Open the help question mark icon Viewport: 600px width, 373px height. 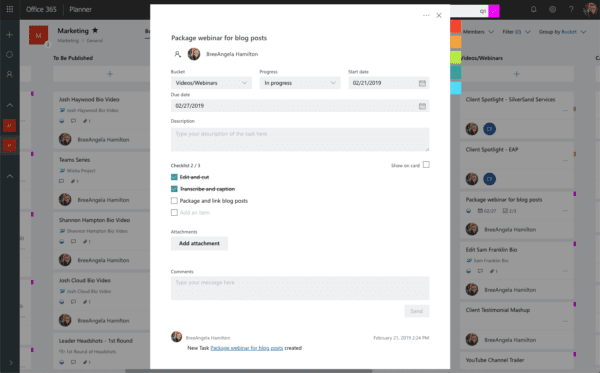pyautogui.click(x=571, y=10)
